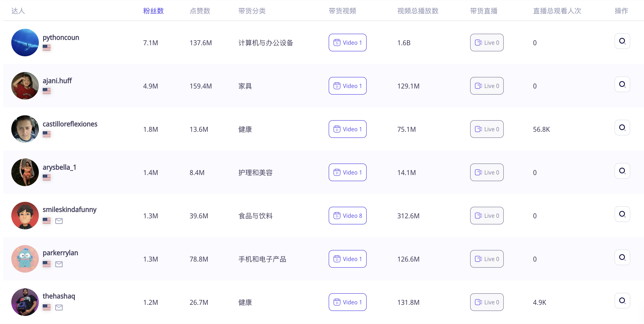
Task: Click Live 0 button for castilloreflexiones
Action: point(487,129)
